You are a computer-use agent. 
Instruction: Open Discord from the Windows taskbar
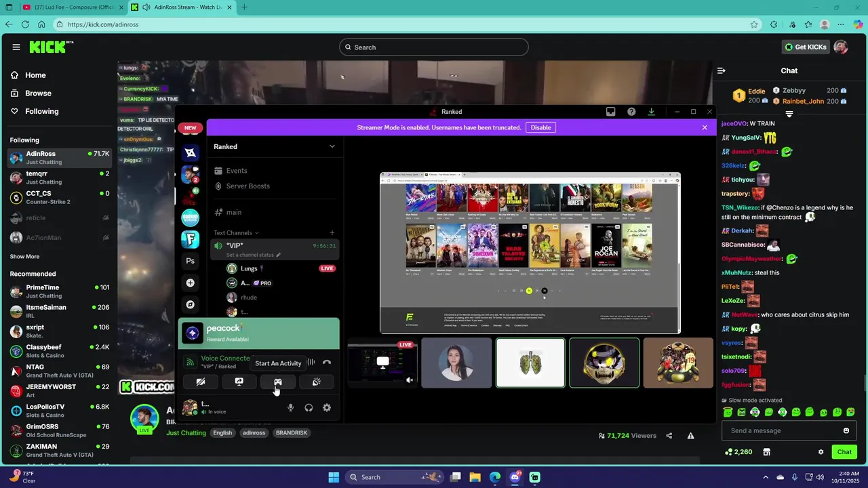515,477
